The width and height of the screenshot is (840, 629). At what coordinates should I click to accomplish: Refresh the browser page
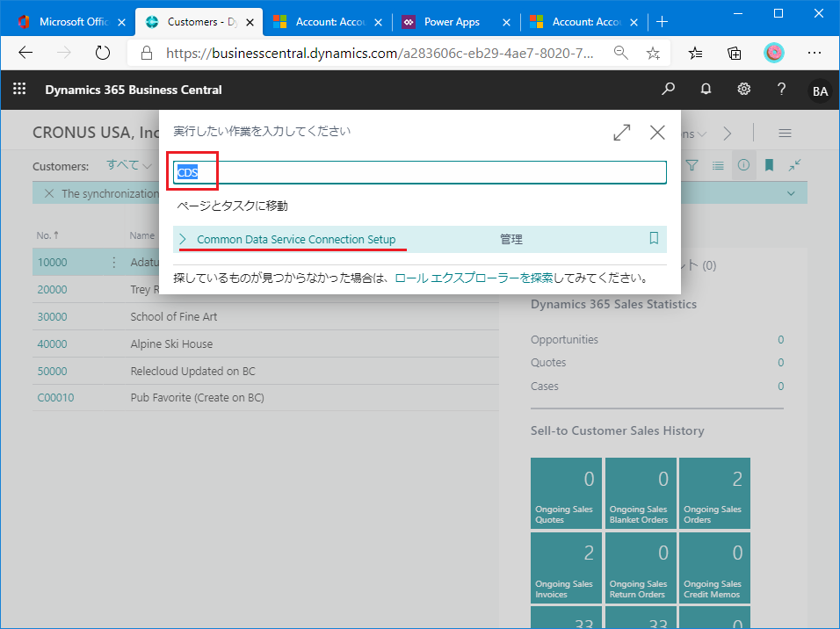tap(102, 53)
